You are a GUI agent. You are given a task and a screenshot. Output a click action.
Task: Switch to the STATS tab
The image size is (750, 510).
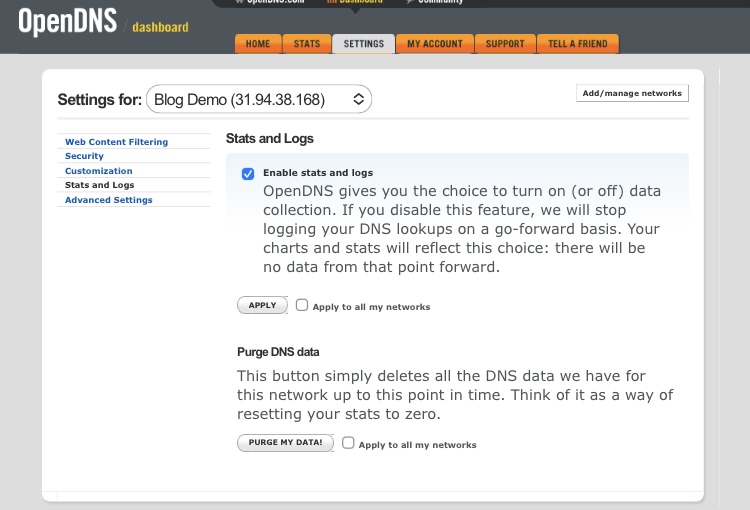pos(307,44)
